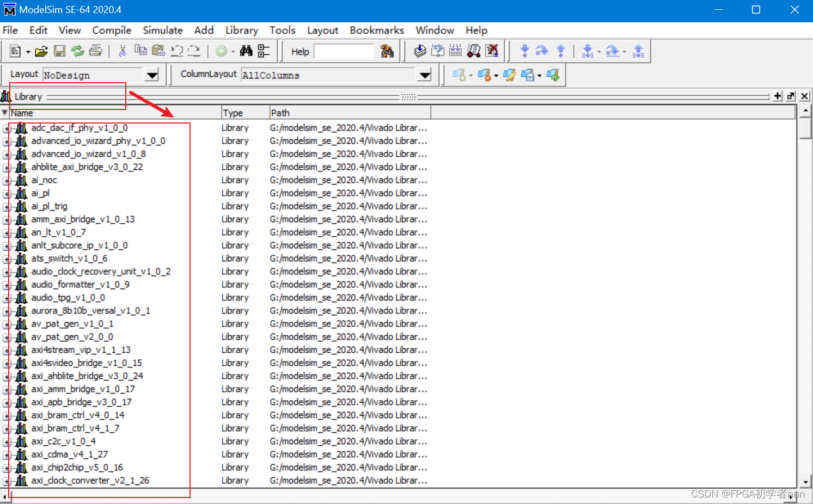The image size is (813, 504).
Task: Expand the adc_dac_if_phy_v1_0_0 library
Action: coord(6,129)
